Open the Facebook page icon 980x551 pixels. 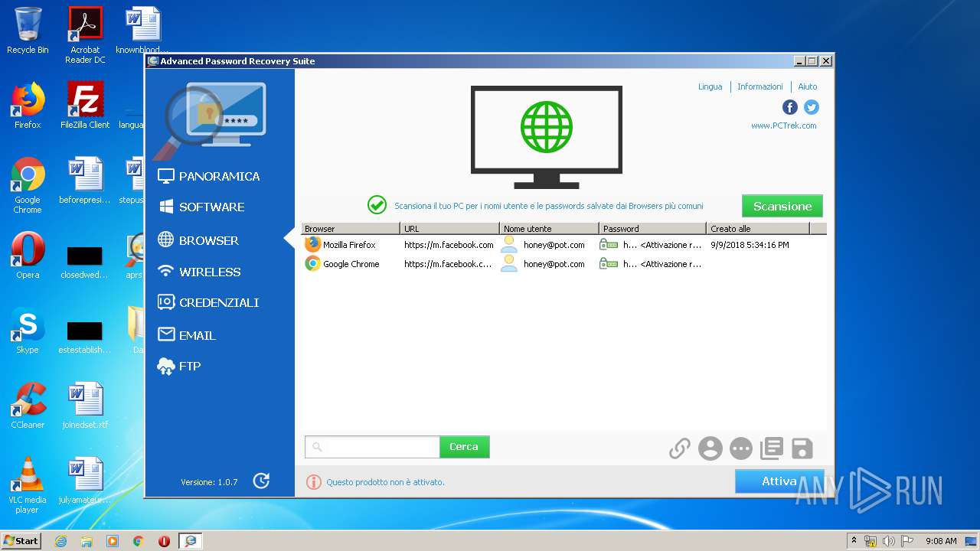790,107
